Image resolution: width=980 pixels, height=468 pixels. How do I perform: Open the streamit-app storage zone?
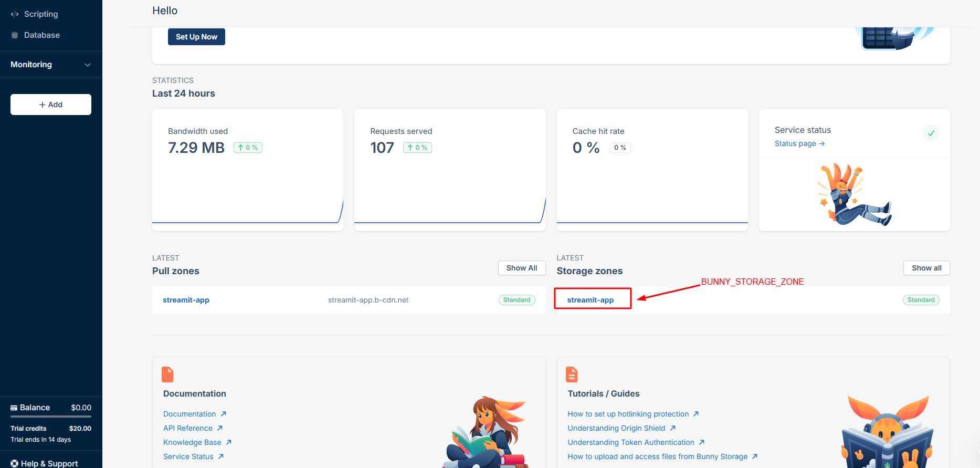click(x=590, y=300)
